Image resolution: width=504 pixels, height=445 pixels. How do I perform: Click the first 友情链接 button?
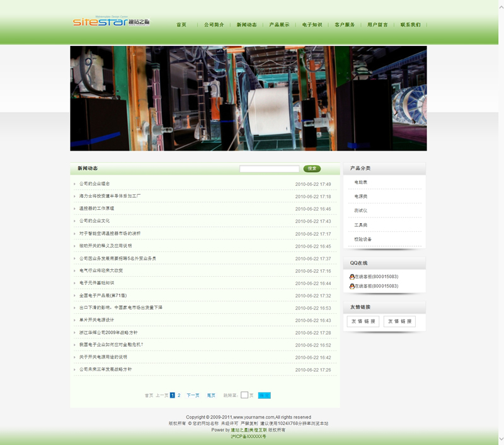point(363,321)
